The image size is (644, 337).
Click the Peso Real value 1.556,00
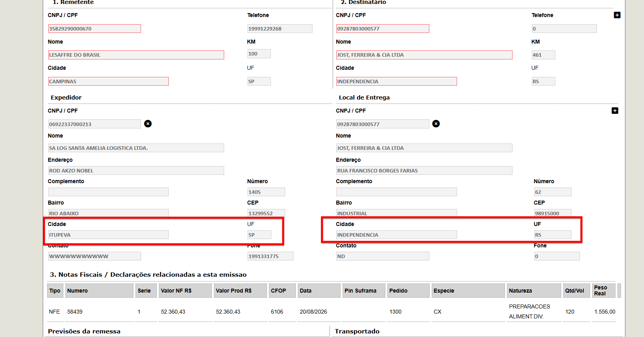tap(605, 312)
